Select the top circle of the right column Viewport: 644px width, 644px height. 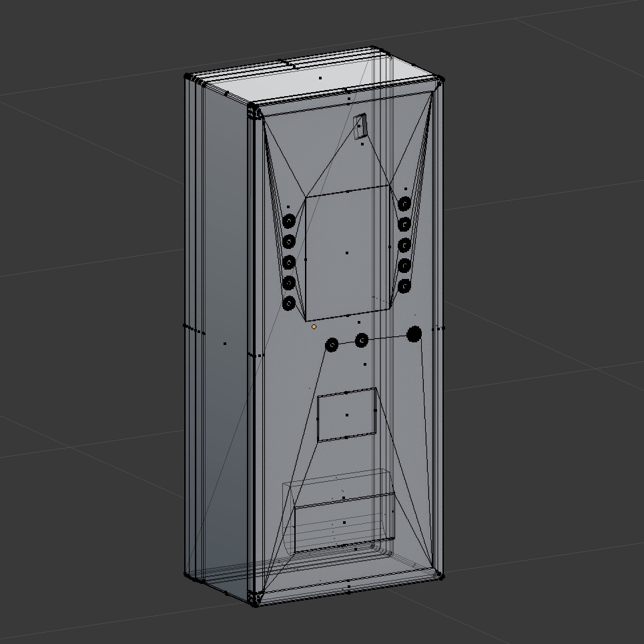tap(404, 204)
